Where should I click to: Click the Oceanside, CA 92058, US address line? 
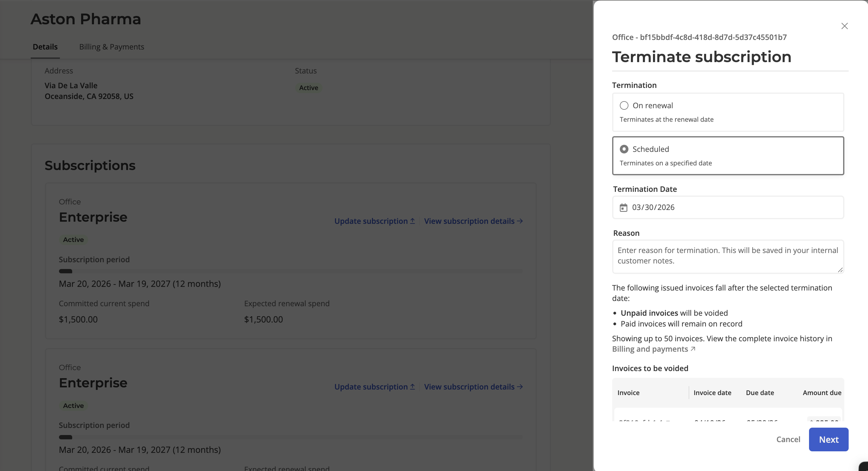(89, 97)
